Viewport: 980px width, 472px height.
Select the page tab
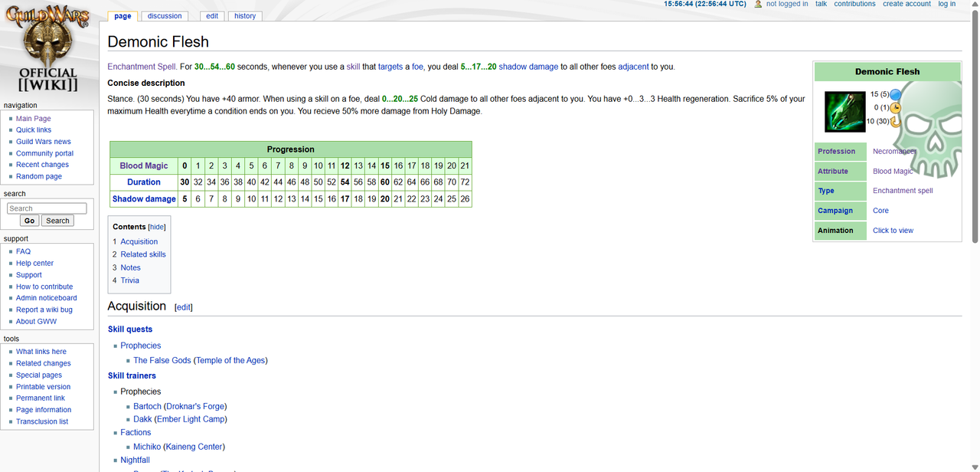[x=122, y=16]
